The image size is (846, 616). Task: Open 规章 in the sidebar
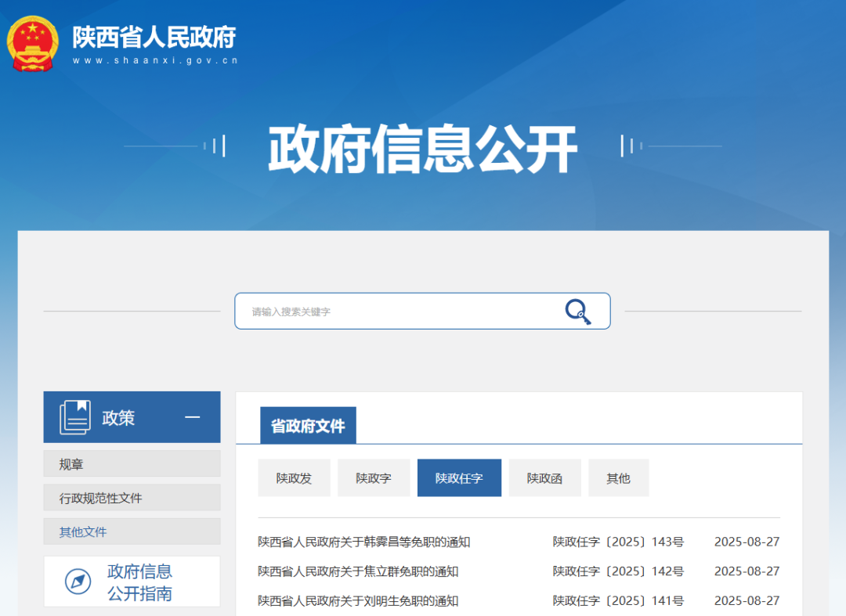132,463
